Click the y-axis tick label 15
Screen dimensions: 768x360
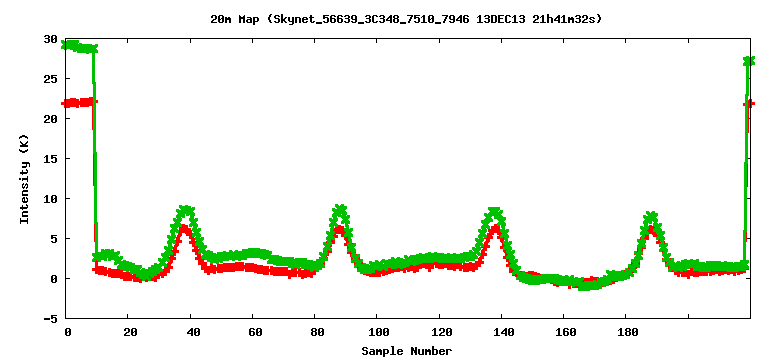tap(51, 159)
